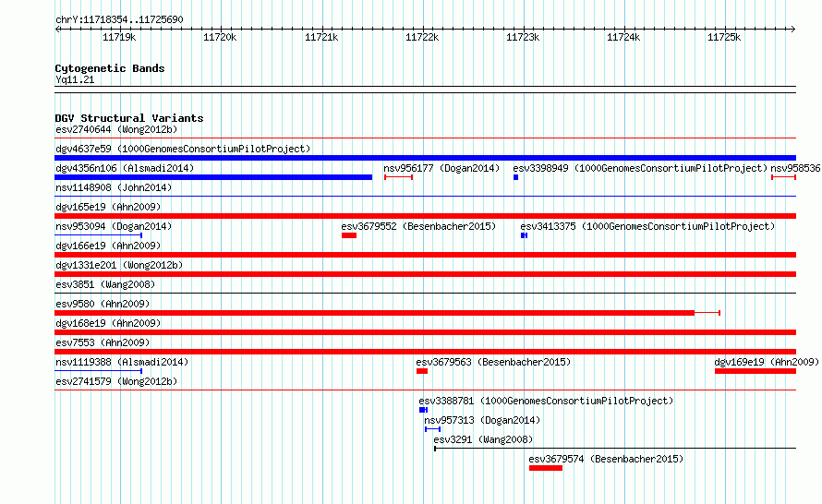Click the Yq11.21 band label
Image resolution: width=822 pixels, height=504 pixels.
point(75,79)
